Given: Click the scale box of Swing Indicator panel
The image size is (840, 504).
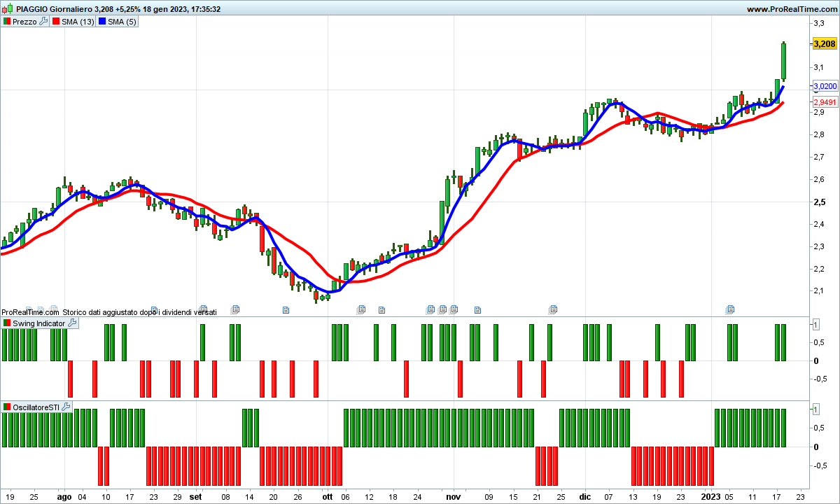Looking at the screenshot, I should [815, 324].
